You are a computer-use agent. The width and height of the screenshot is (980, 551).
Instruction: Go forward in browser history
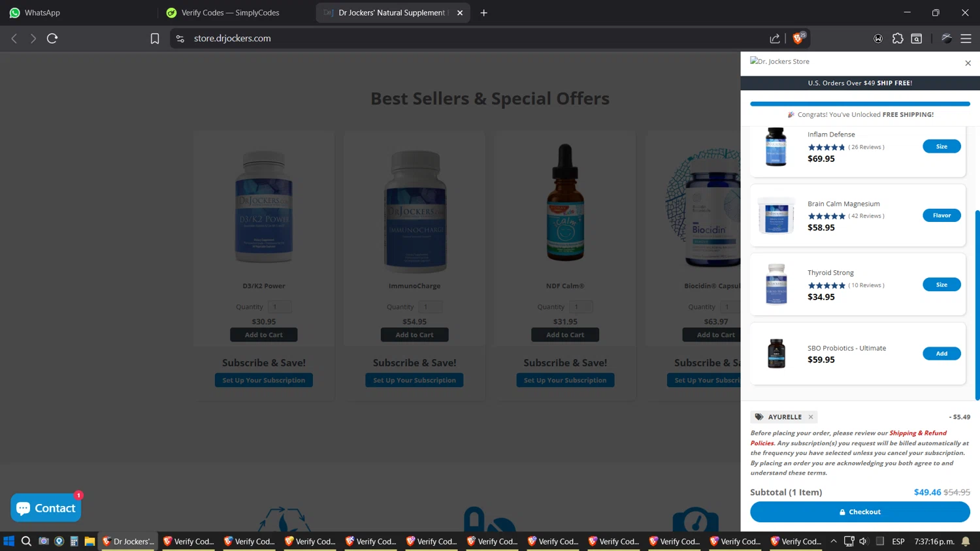tap(33, 39)
